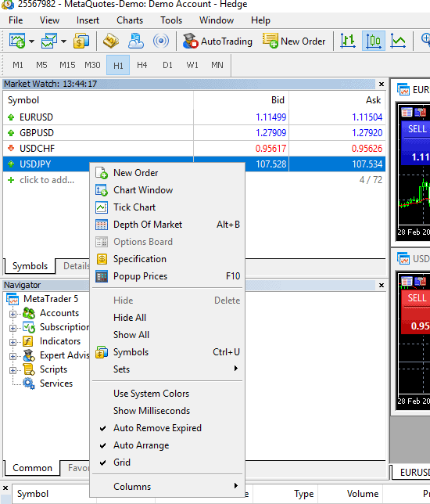
Task: Switch to Common tab in Navigator
Action: pos(32,468)
